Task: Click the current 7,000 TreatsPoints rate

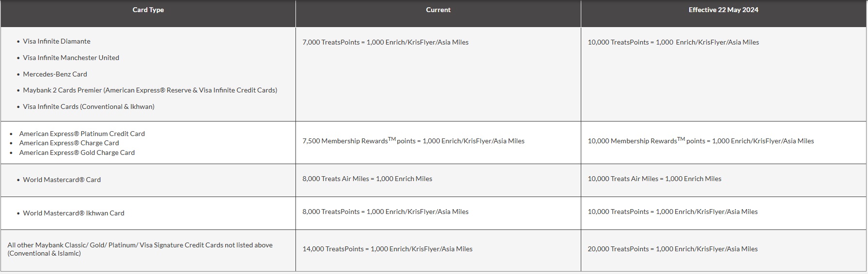Action: 385,42
